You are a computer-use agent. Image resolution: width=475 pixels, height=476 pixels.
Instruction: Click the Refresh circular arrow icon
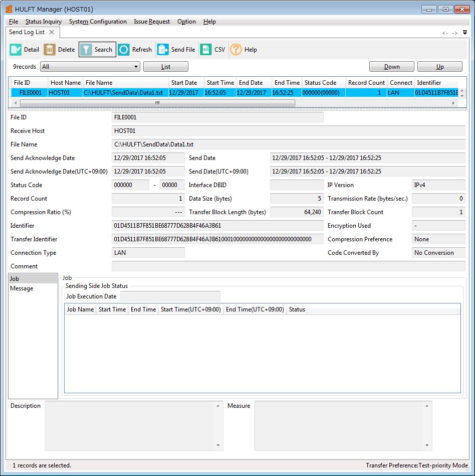click(124, 50)
